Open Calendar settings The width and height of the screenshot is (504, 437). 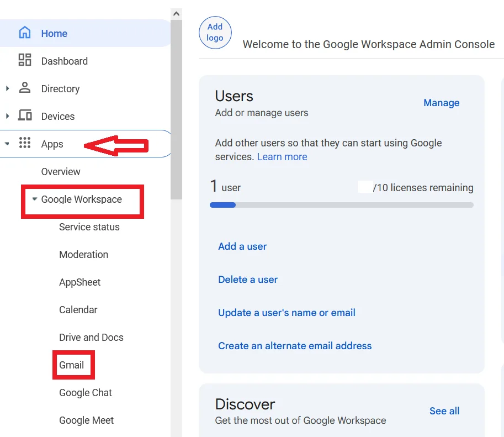coord(78,310)
